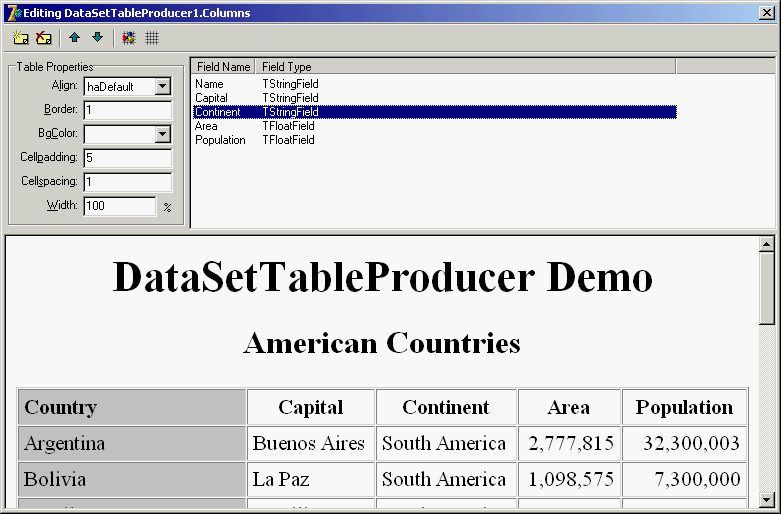Move selected field up with arrow icon
The height and width of the screenshot is (514, 781).
tap(74, 38)
